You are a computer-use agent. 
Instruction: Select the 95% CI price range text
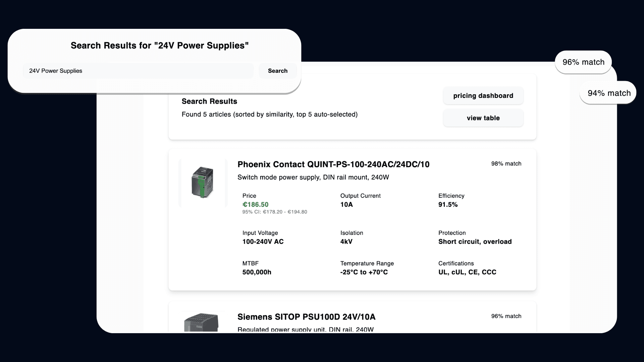(275, 212)
